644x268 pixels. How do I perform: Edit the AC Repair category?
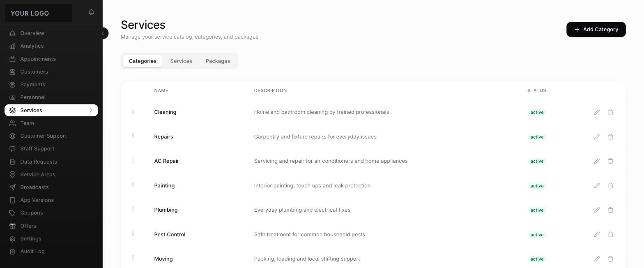(597, 161)
